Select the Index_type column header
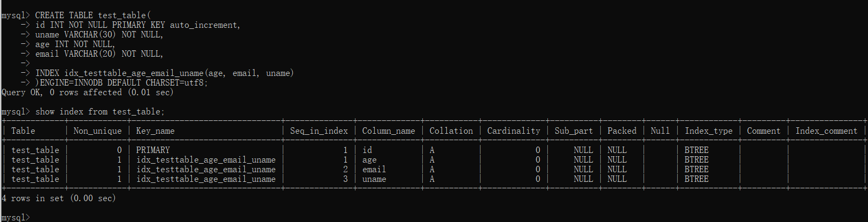Image resolution: width=868 pixels, height=222 pixels. point(709,131)
